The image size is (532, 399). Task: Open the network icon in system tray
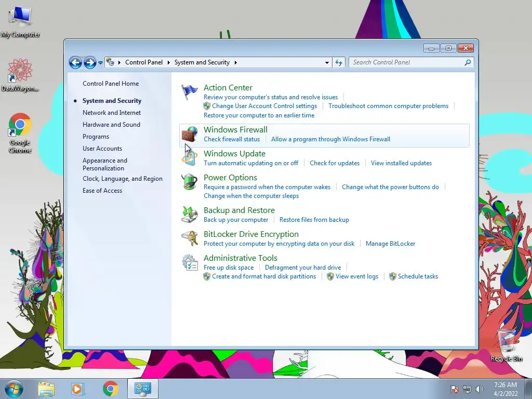tap(467, 389)
